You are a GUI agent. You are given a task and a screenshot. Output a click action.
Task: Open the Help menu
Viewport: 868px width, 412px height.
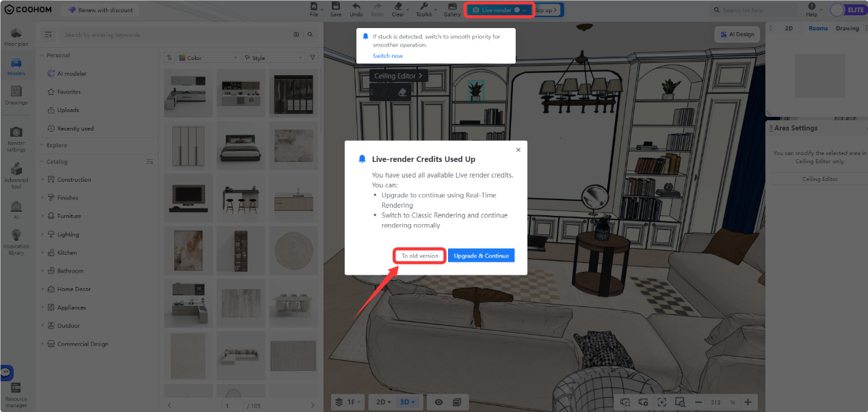(812, 10)
